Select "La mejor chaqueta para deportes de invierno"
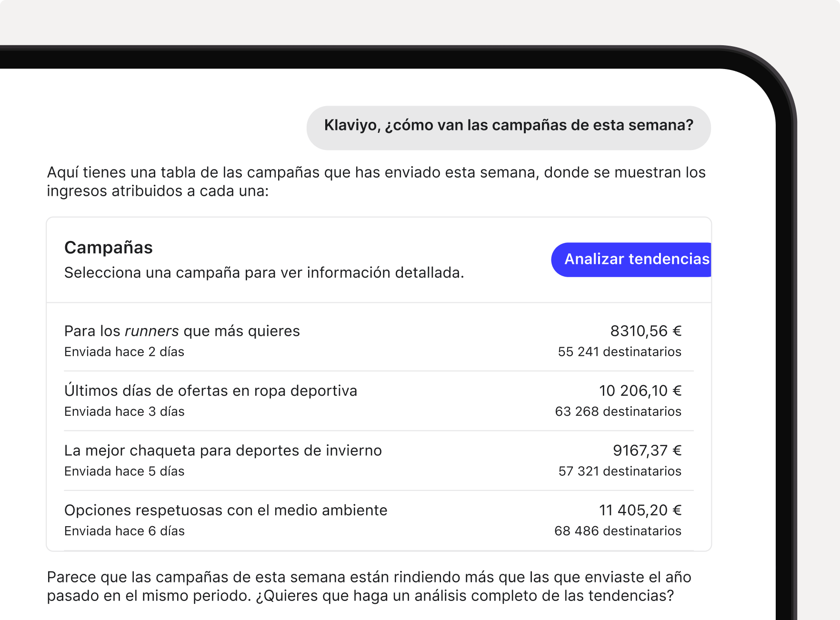 (x=379, y=460)
